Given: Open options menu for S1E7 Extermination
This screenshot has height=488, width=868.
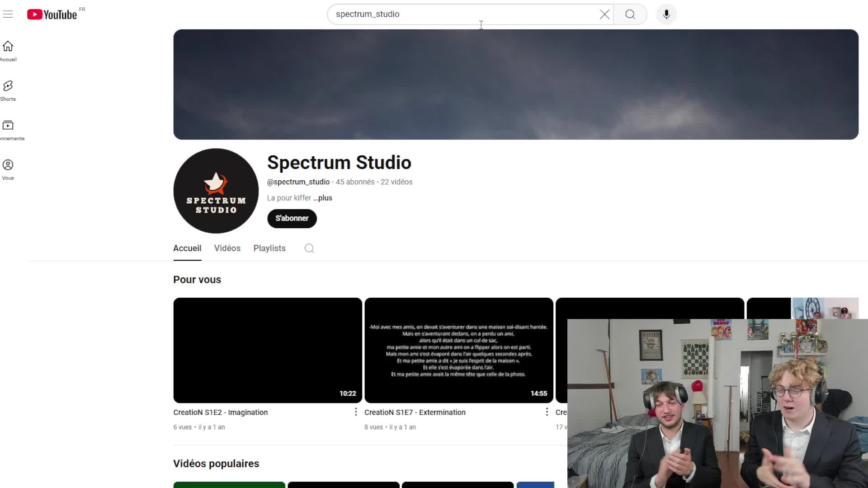Looking at the screenshot, I should (547, 412).
